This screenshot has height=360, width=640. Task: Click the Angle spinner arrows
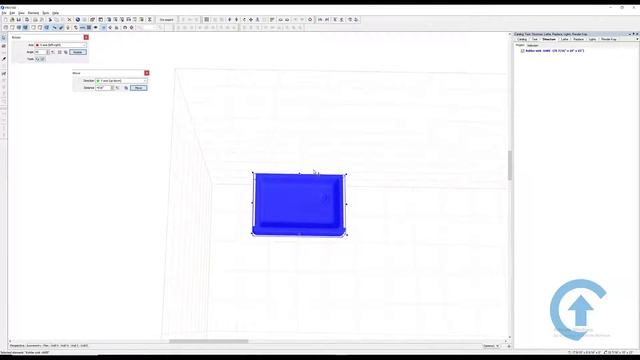(48, 52)
